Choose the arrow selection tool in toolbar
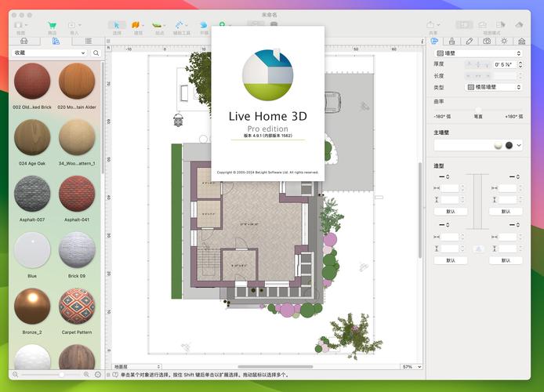The width and height of the screenshot is (544, 392). [117, 25]
